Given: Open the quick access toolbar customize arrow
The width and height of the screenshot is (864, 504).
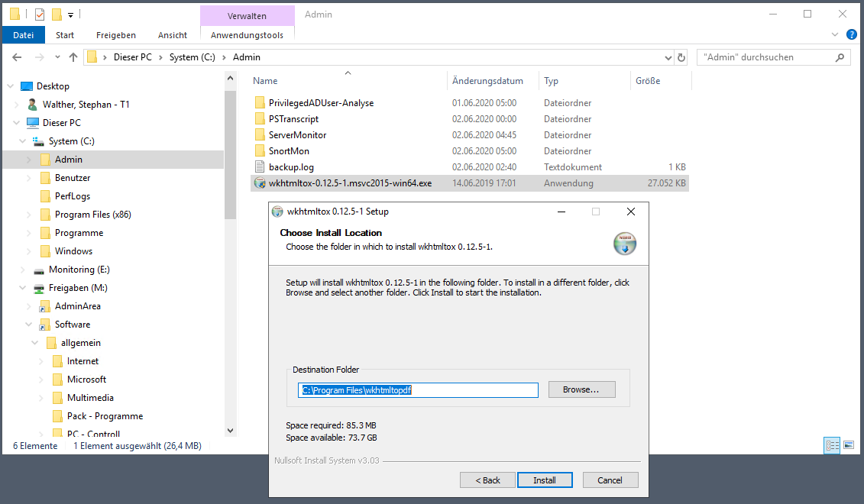Looking at the screenshot, I should (x=70, y=15).
